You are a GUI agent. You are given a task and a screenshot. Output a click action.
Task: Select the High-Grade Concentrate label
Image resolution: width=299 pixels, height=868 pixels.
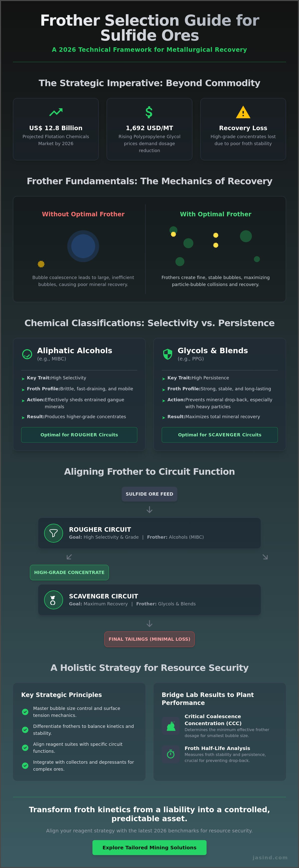[69, 572]
